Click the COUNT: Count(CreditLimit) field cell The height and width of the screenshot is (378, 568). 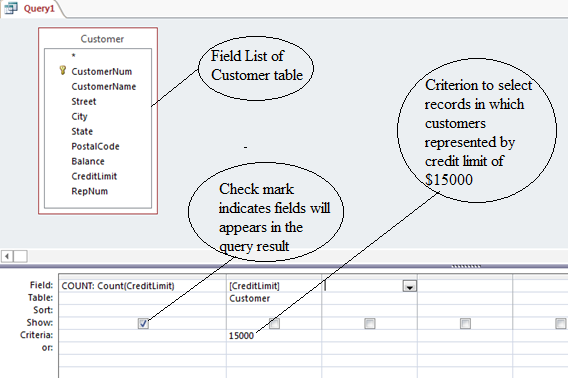(x=142, y=286)
